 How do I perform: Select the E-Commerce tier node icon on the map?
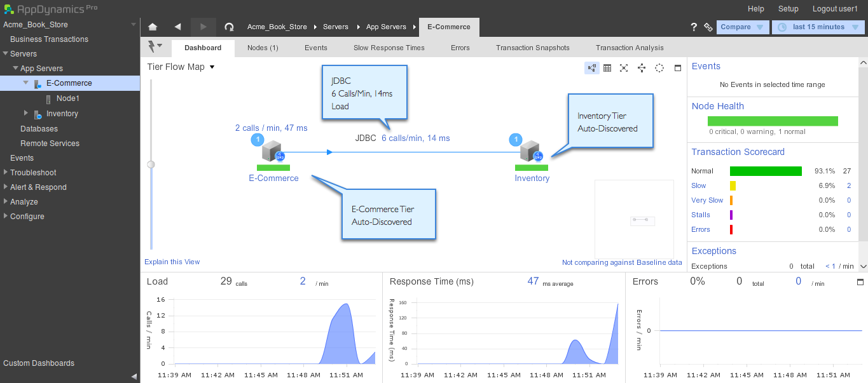point(273,152)
